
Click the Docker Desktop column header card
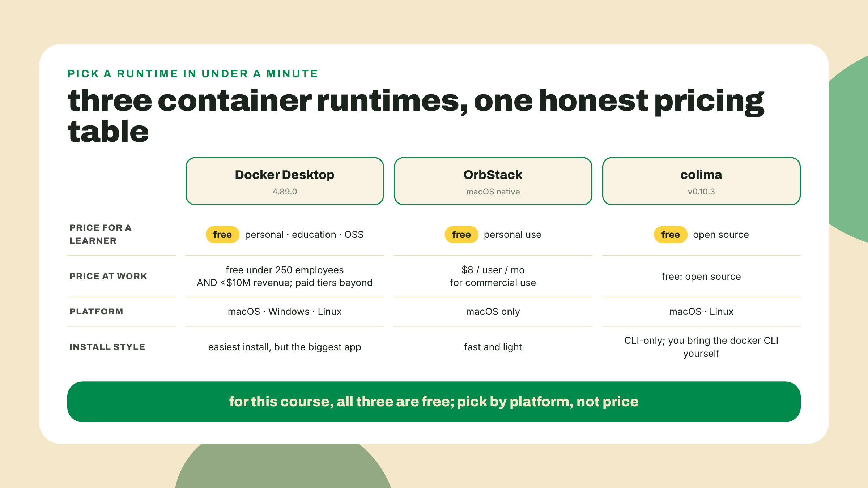[285, 181]
